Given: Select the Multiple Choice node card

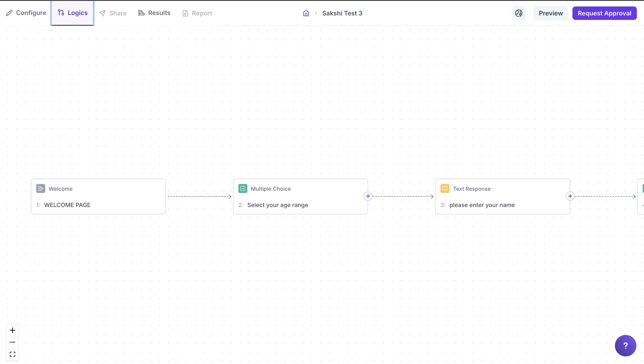Looking at the screenshot, I should pyautogui.click(x=301, y=197).
